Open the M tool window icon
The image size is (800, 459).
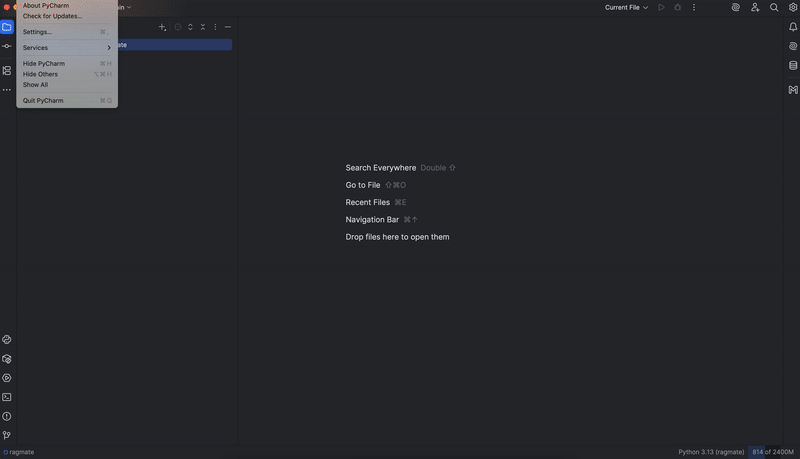click(793, 90)
